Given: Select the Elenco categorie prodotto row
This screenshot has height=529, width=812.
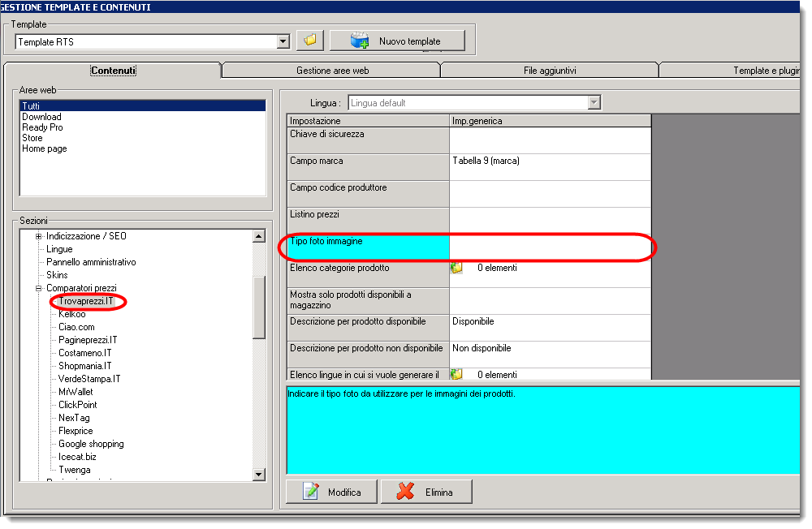Looking at the screenshot, I should (x=469, y=274).
